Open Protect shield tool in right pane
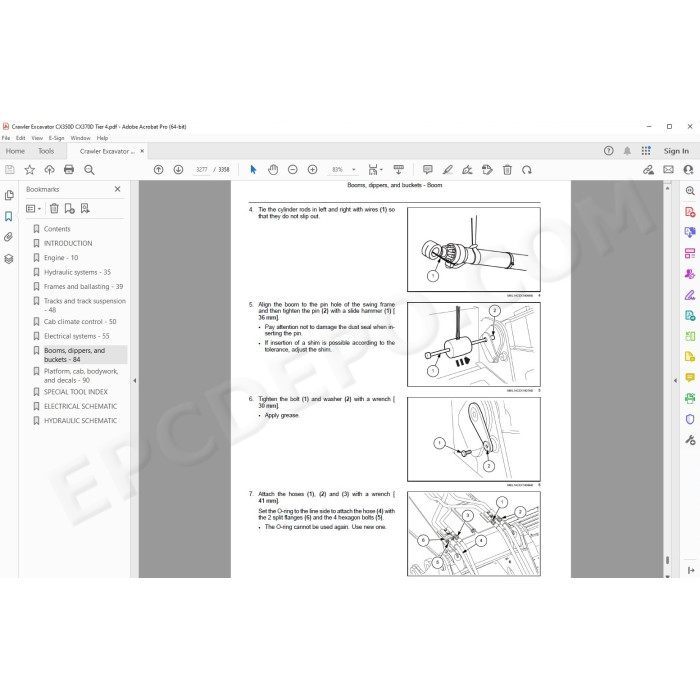Image resolution: width=700 pixels, height=700 pixels. click(690, 419)
